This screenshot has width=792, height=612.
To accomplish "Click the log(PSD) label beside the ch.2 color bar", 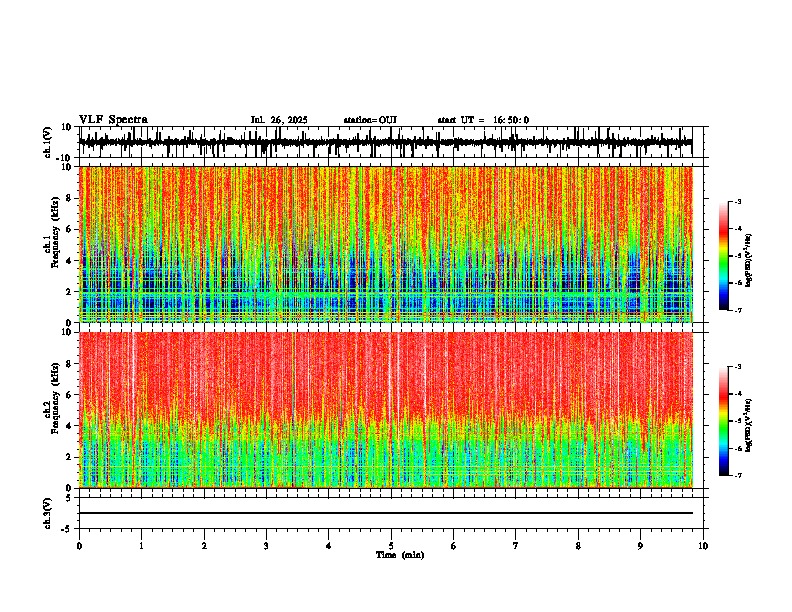I will [749, 425].
